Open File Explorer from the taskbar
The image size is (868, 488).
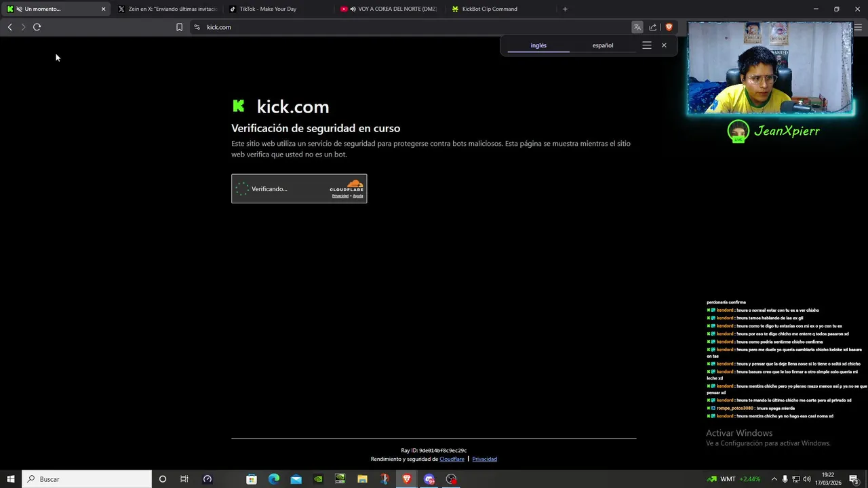[362, 479]
